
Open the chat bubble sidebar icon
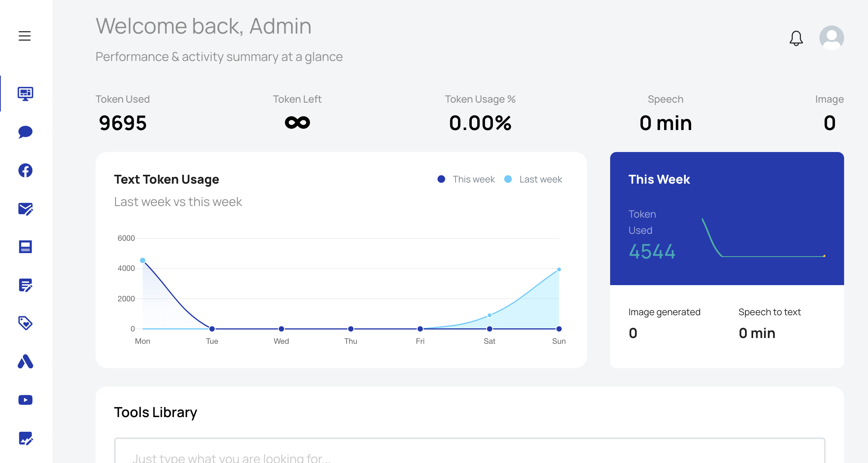(x=25, y=132)
